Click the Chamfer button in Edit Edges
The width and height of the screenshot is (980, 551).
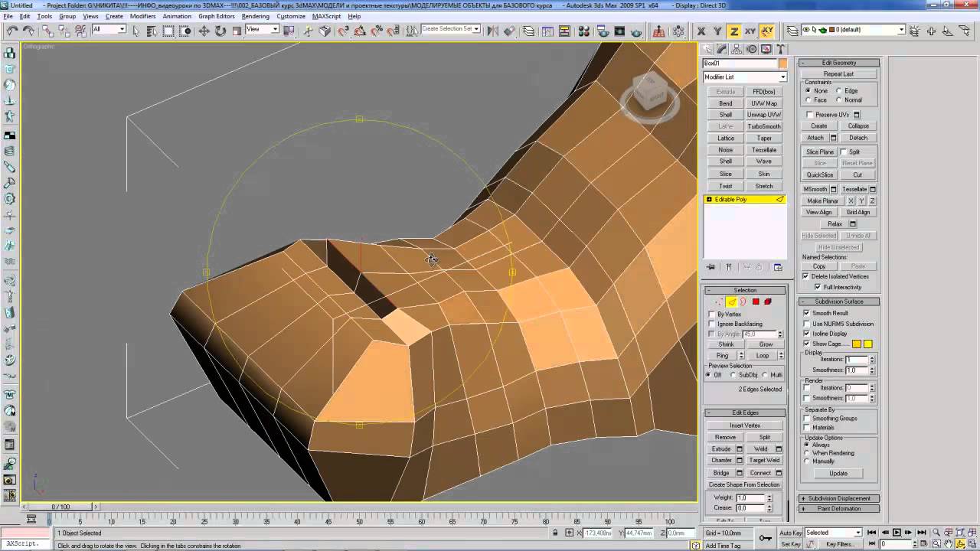pos(722,461)
